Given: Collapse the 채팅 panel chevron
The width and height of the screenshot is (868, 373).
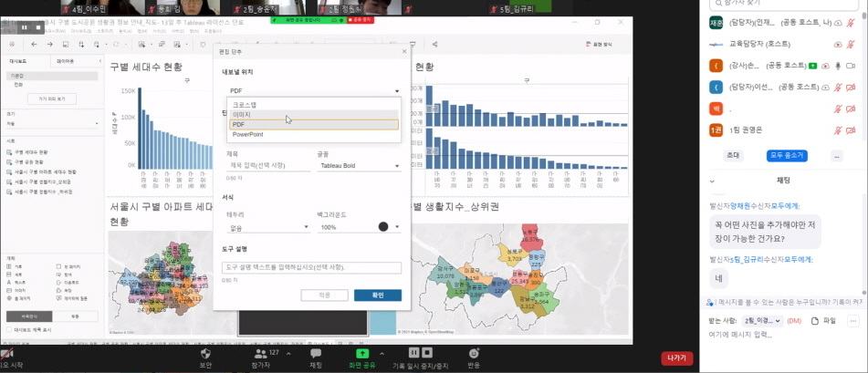Looking at the screenshot, I should click(x=712, y=181).
